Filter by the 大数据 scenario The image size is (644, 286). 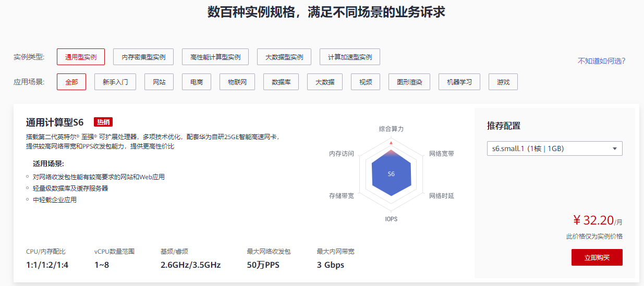point(325,82)
